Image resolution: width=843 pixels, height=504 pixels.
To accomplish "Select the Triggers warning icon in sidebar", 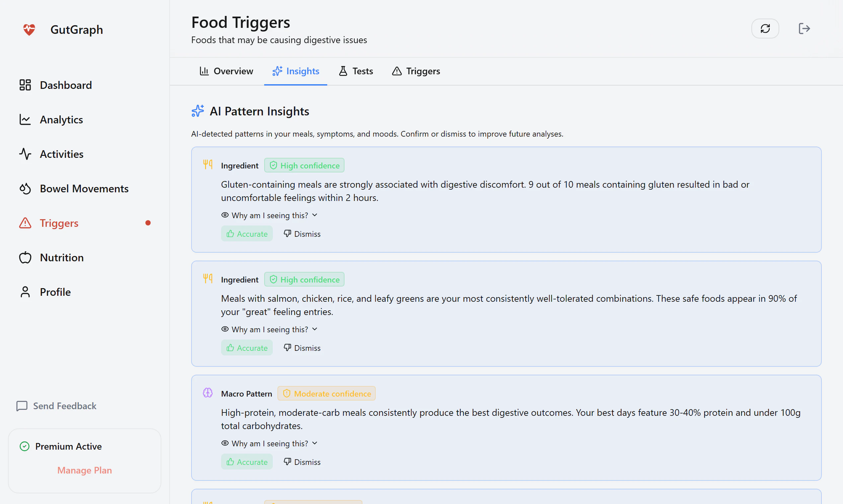I will click(25, 223).
